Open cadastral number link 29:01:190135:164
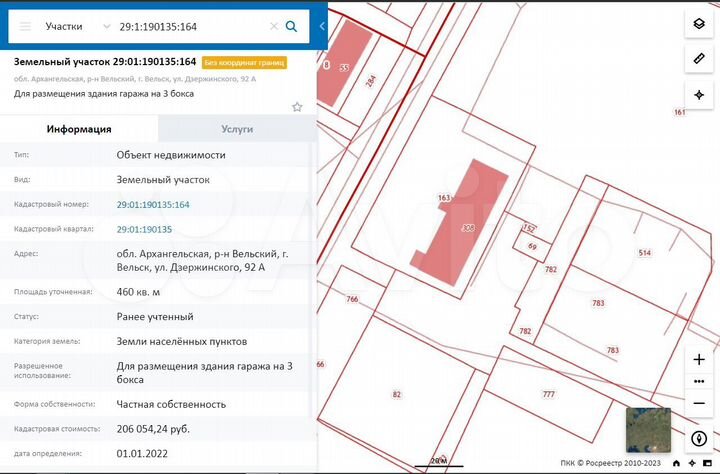The height and width of the screenshot is (474, 720). [x=153, y=204]
